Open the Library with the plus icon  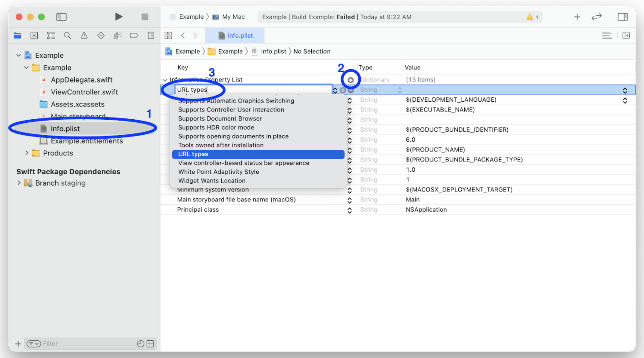pyautogui.click(x=577, y=17)
